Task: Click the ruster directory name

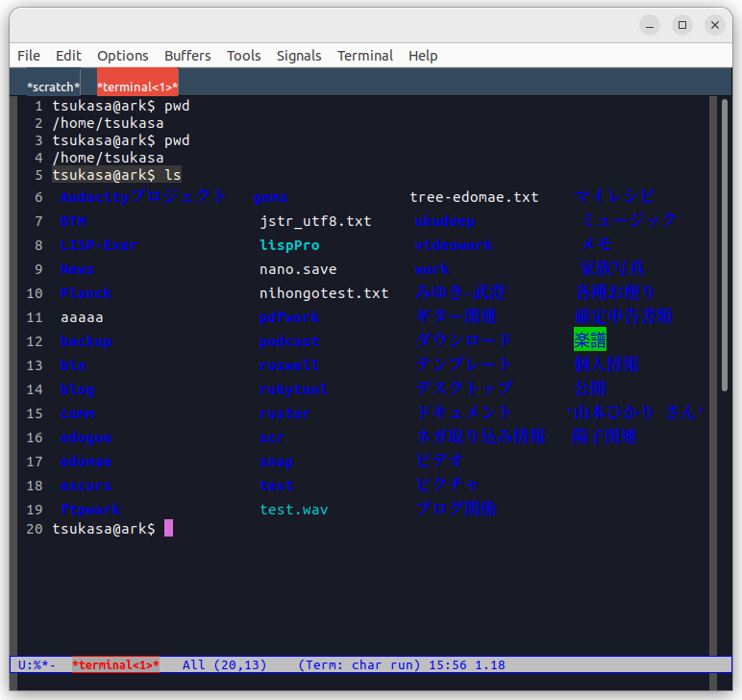Action: pyautogui.click(x=284, y=413)
